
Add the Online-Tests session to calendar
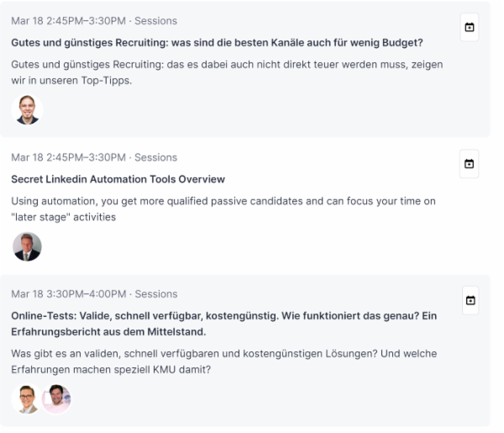470,300
